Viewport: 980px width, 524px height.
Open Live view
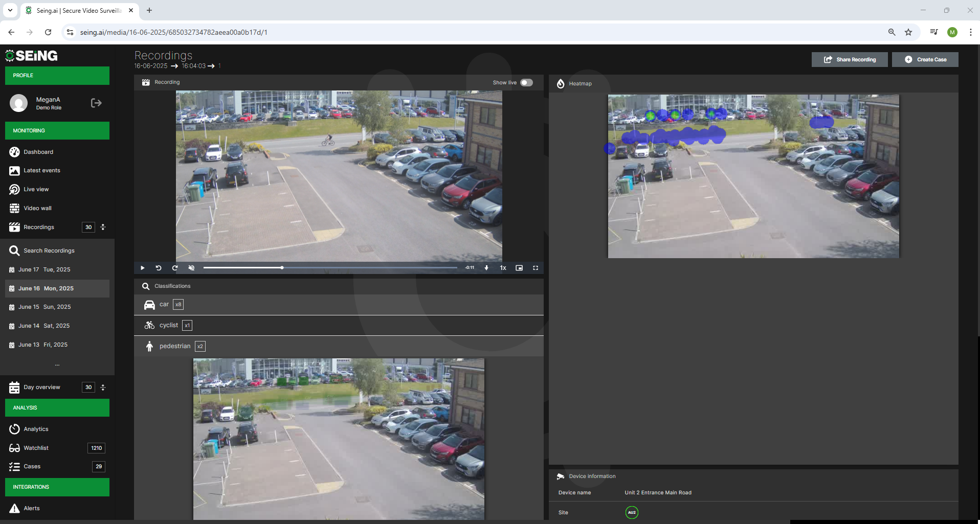(35, 189)
